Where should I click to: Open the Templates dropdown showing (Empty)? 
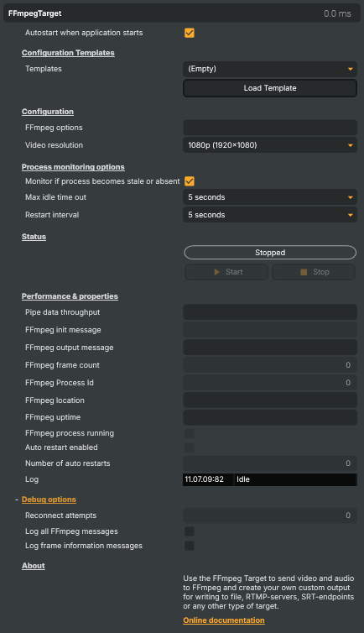270,69
